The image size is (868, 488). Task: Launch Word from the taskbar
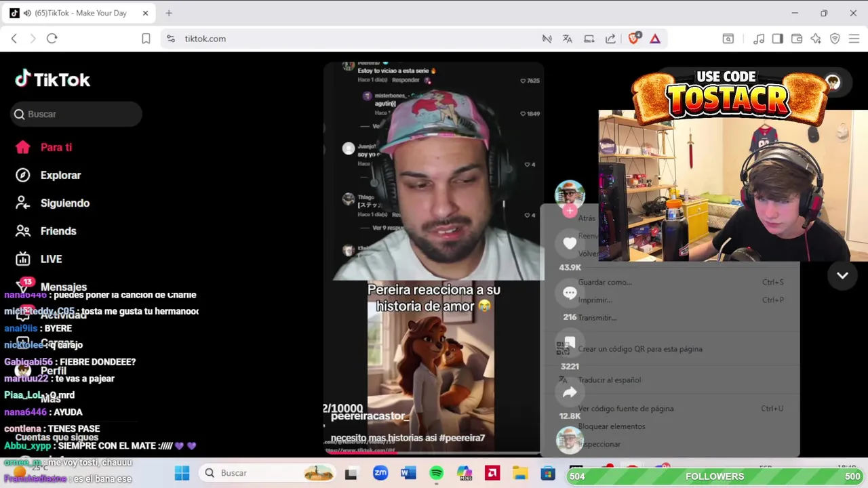tap(408, 473)
